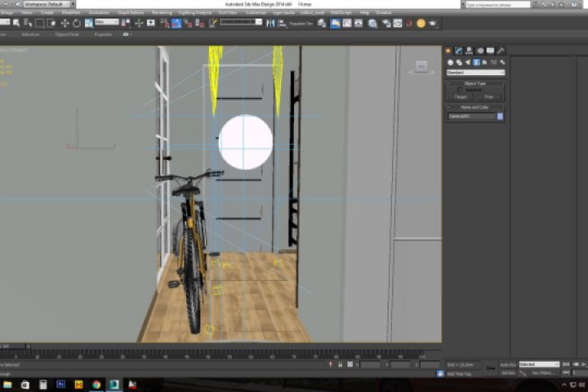Open Select by Name dialog icon
This screenshot has height=392, width=588.
(28, 23)
